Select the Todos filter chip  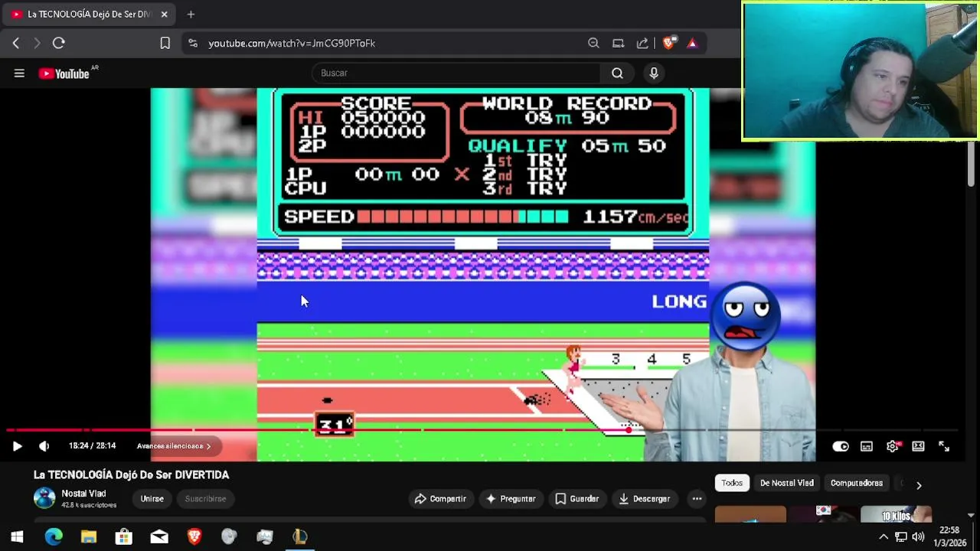pos(732,483)
